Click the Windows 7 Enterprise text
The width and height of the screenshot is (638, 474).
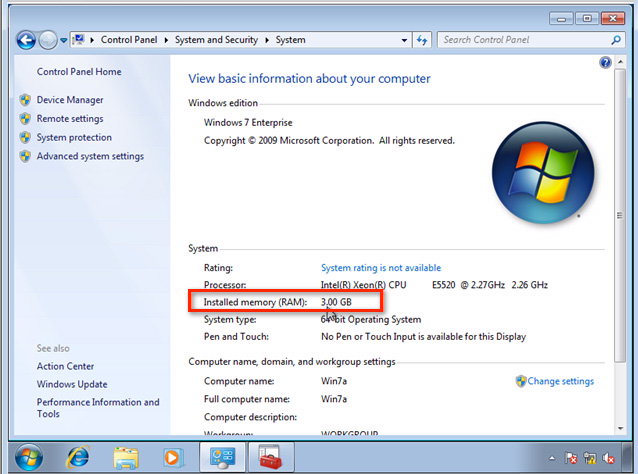pyautogui.click(x=248, y=122)
